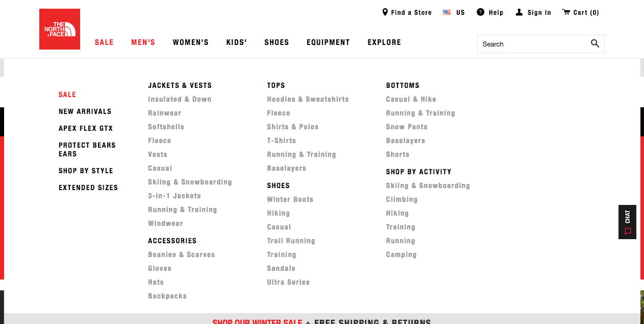
Task: Select Hats
Action: 156,282
